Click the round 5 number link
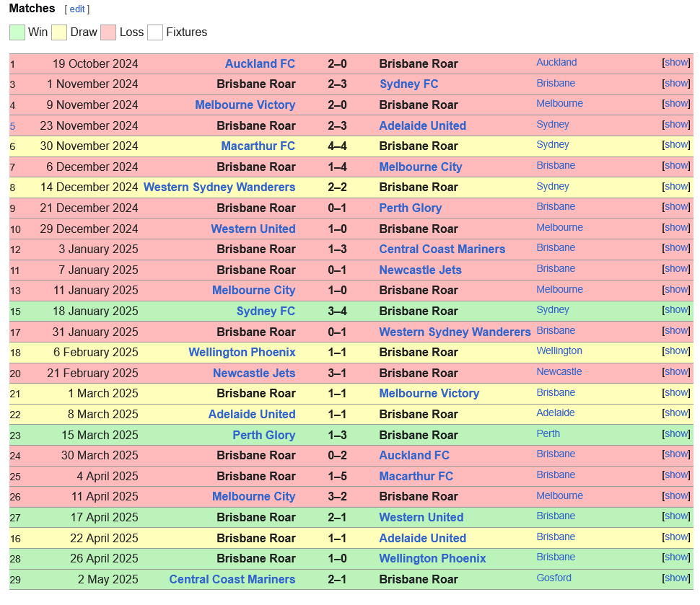700x605 pixels. pos(12,126)
